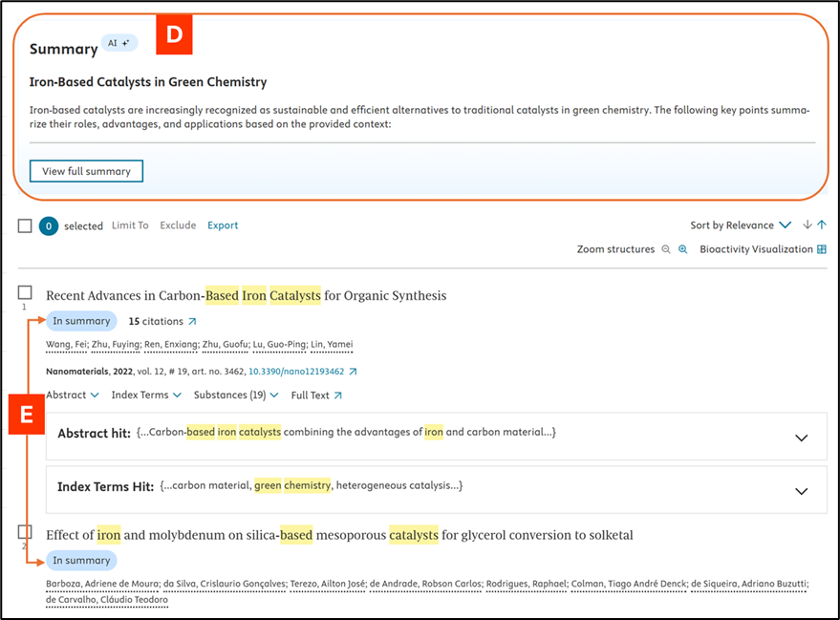Open the Recent Advances in Carbon-Based Iron Catalysts title
Image resolution: width=840 pixels, height=620 pixels.
pyautogui.click(x=246, y=295)
